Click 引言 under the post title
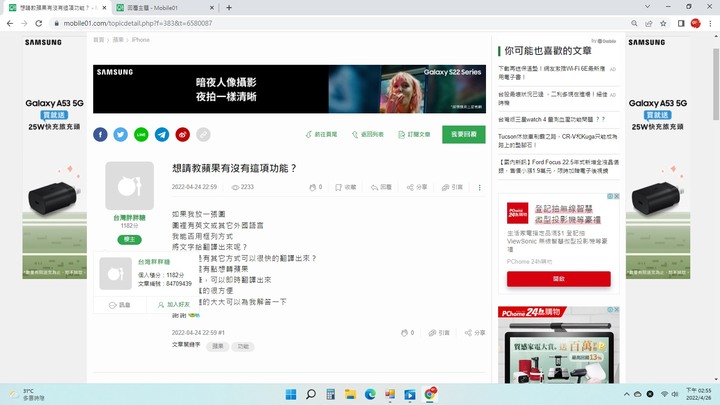720x405 pixels. (x=452, y=187)
